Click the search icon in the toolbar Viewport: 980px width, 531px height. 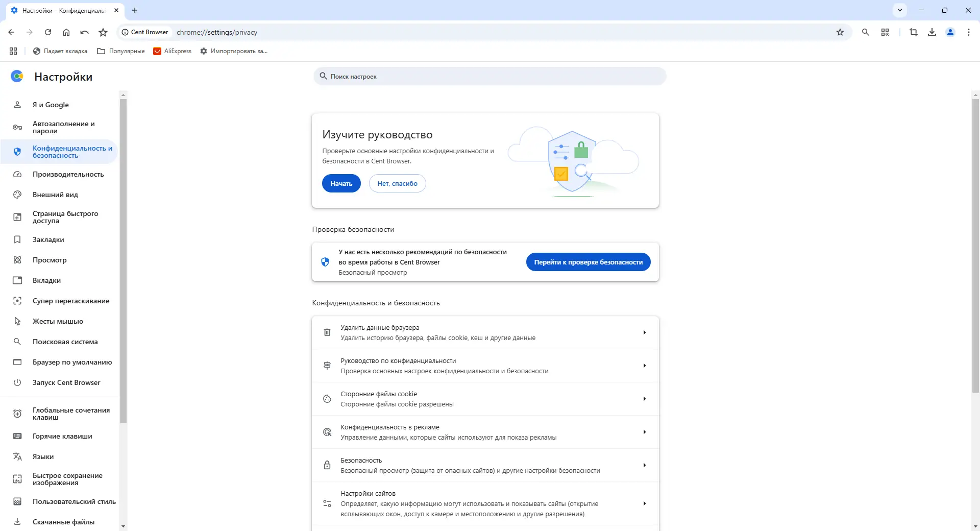(865, 32)
